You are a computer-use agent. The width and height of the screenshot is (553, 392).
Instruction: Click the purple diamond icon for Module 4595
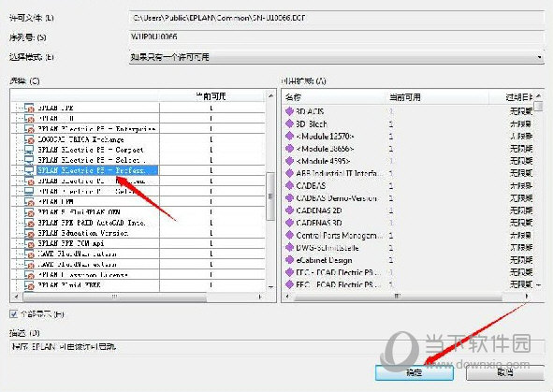tap(289, 161)
